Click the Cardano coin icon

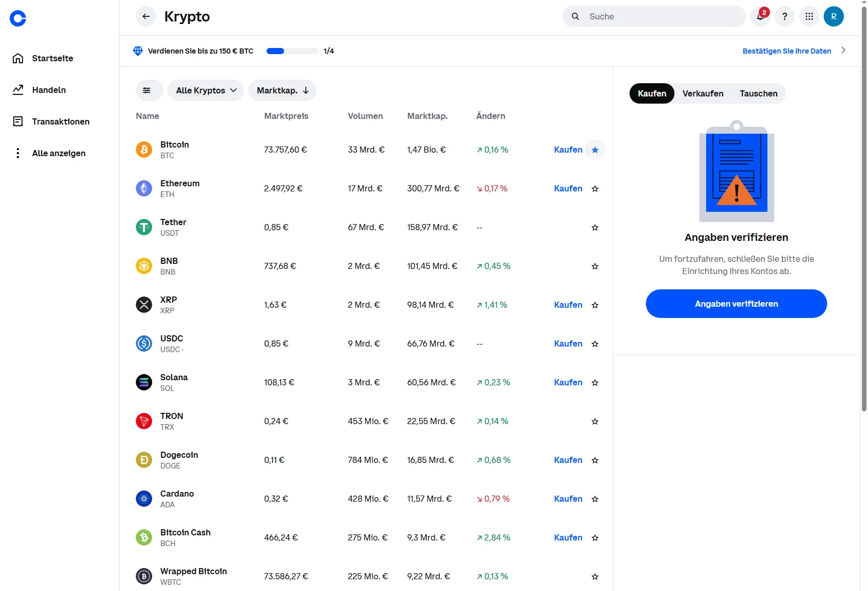tap(144, 499)
